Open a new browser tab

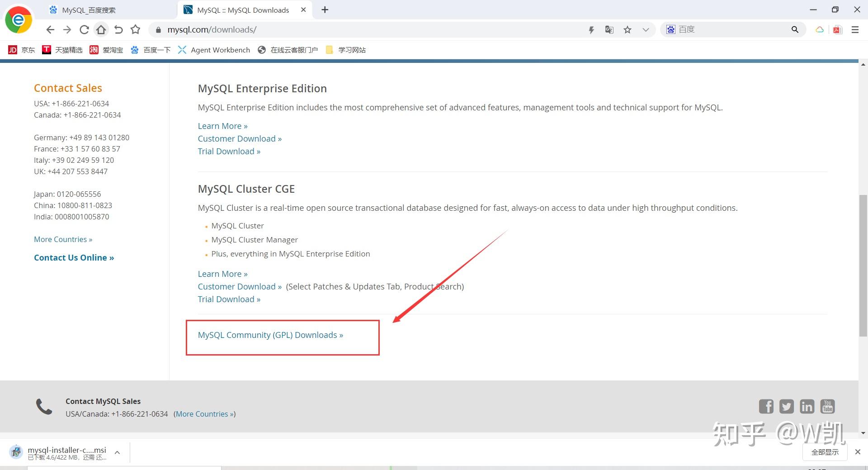[325, 10]
